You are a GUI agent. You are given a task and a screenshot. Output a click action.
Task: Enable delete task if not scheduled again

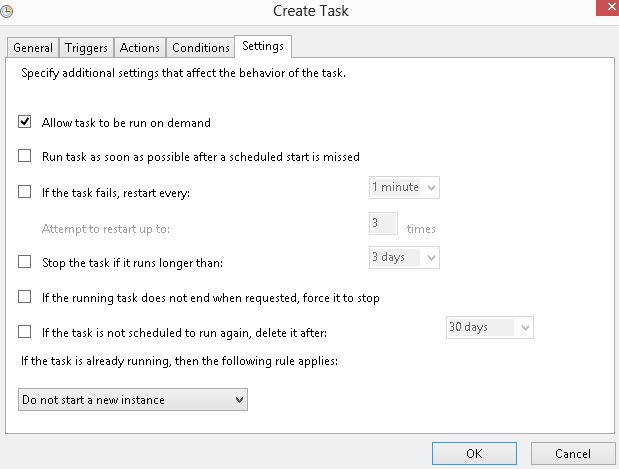(x=25, y=332)
